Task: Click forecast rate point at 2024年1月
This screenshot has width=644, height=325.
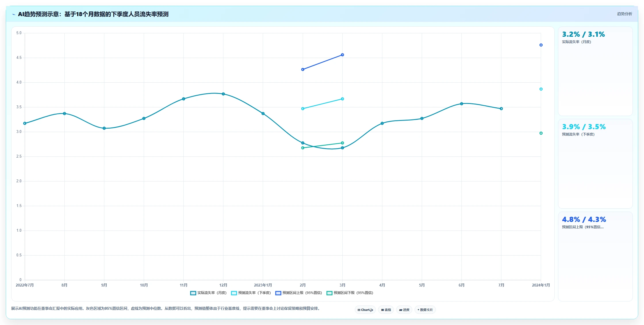Action: (x=541, y=89)
